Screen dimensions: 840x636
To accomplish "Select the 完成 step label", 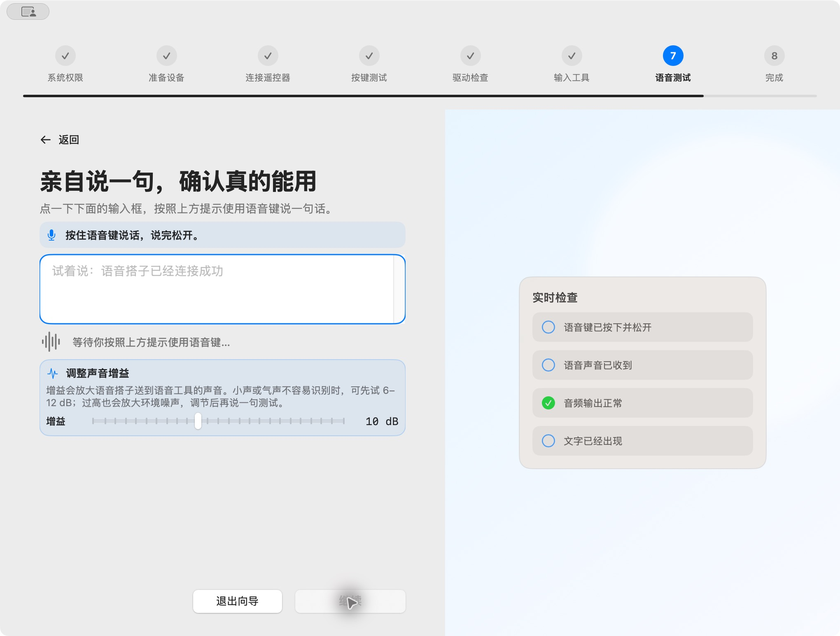I will 775,77.
